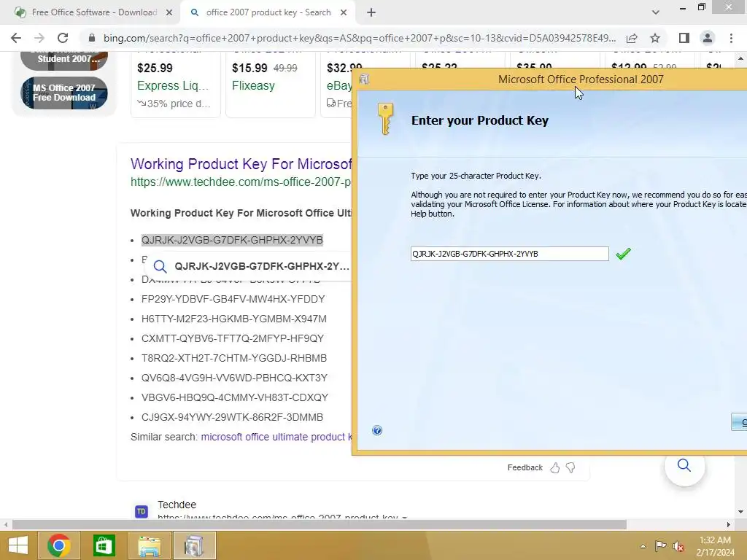Click the thumbs down feedback icon
The width and height of the screenshot is (747, 560).
tap(570, 468)
